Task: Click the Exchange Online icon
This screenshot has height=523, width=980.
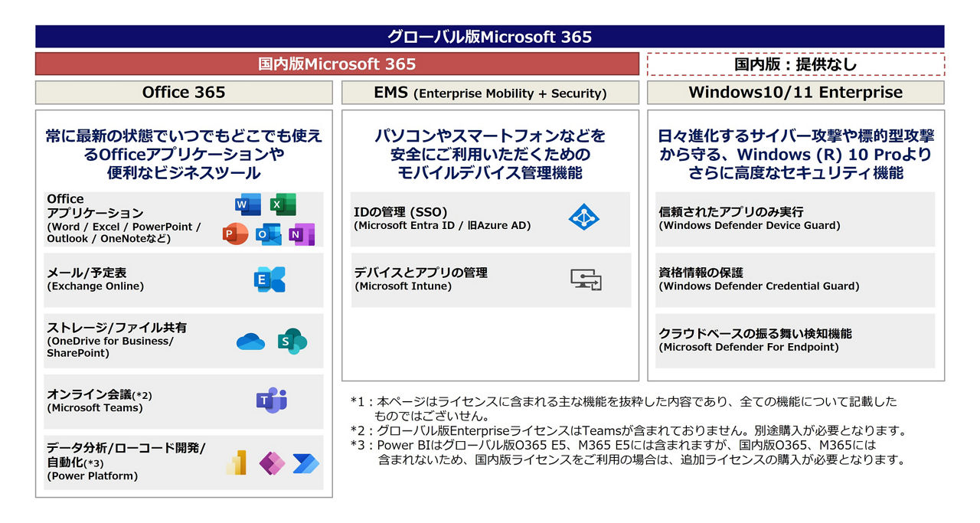Action: [x=269, y=280]
